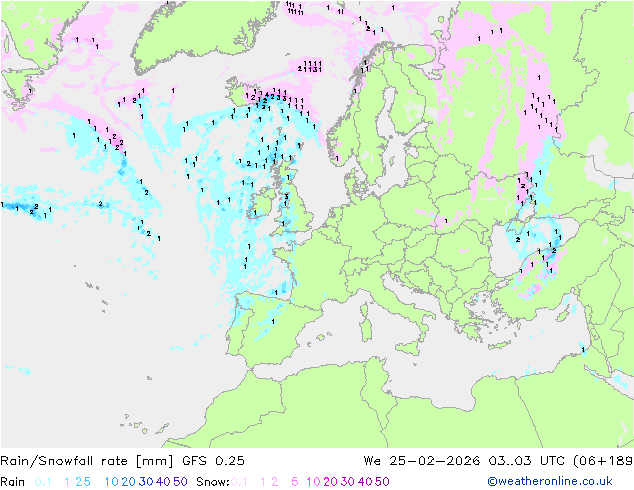Click the 'We' weekday label

372,461
